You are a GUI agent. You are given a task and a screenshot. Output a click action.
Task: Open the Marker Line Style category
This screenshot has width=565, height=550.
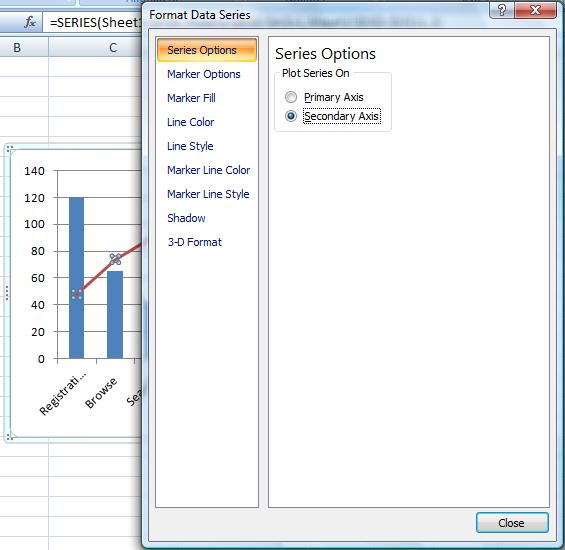coord(208,194)
